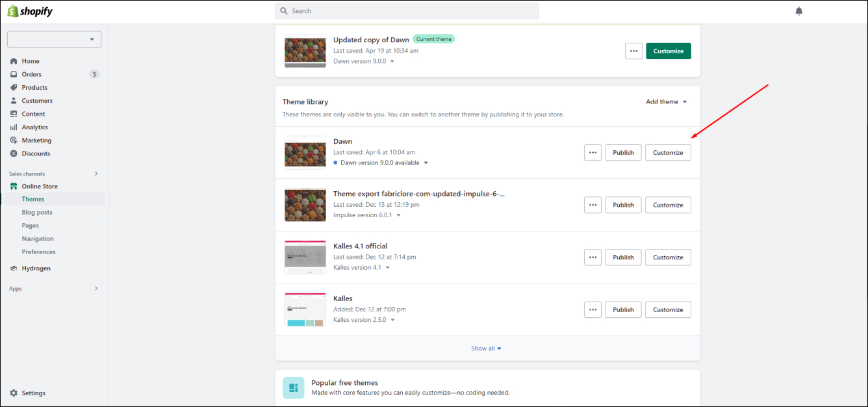Expand the Add theme dropdown
This screenshot has height=407, width=868.
(x=667, y=102)
